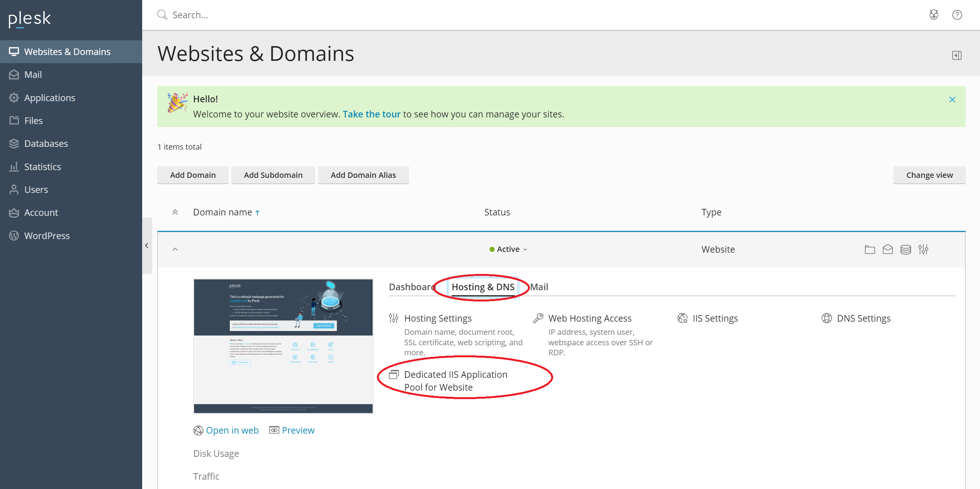980x489 pixels.
Task: Open Statistics in the sidebar
Action: click(71, 167)
